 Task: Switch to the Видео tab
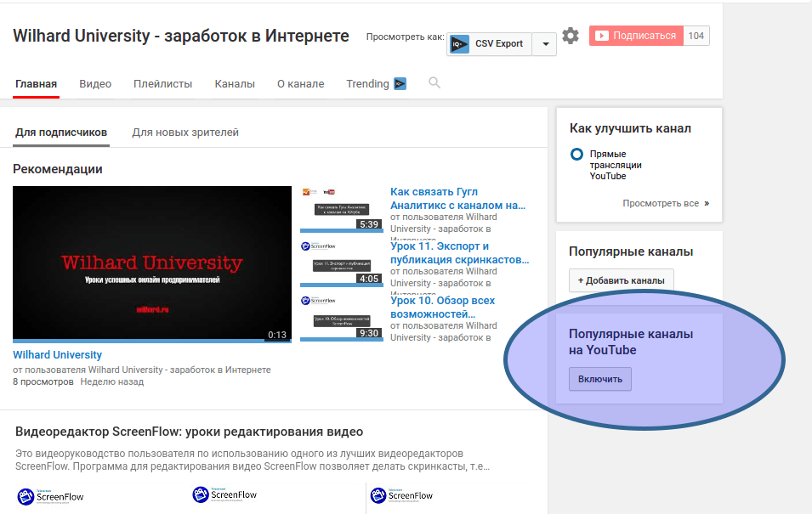click(x=95, y=84)
